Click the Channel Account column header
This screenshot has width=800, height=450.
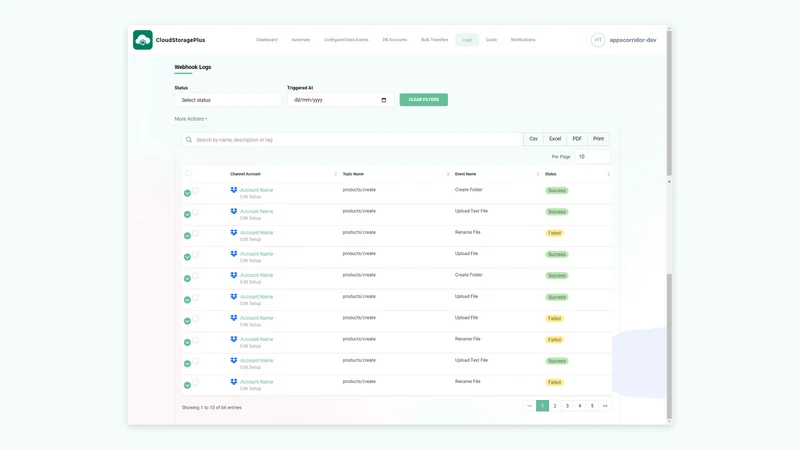[245, 174]
